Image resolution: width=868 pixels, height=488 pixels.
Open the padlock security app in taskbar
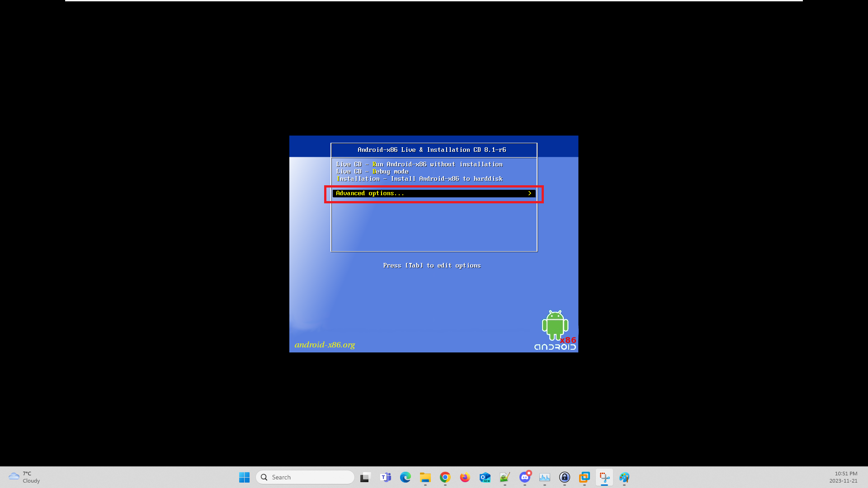565,477
